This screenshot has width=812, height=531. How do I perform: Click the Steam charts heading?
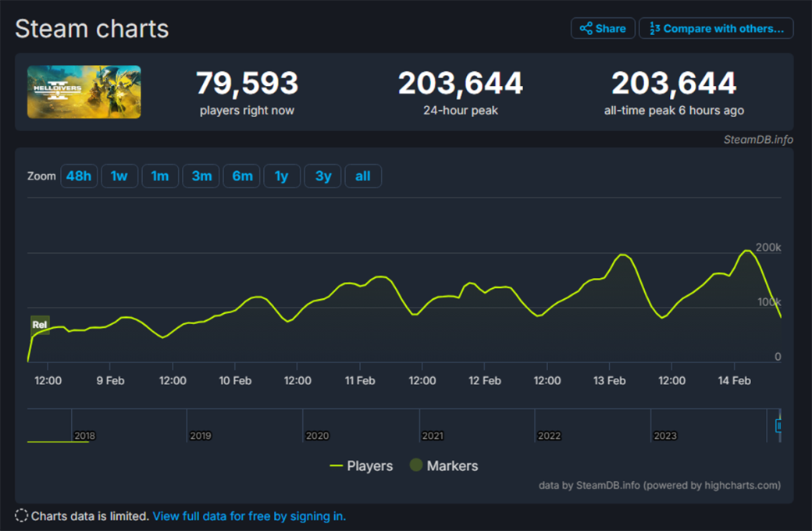click(x=92, y=28)
